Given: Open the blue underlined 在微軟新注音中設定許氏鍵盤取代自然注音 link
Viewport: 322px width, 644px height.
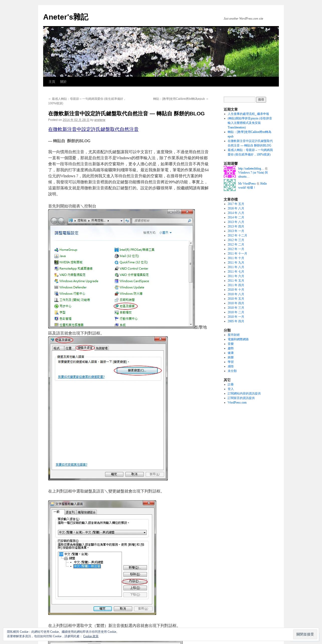Looking at the screenshot, I should [93, 129].
